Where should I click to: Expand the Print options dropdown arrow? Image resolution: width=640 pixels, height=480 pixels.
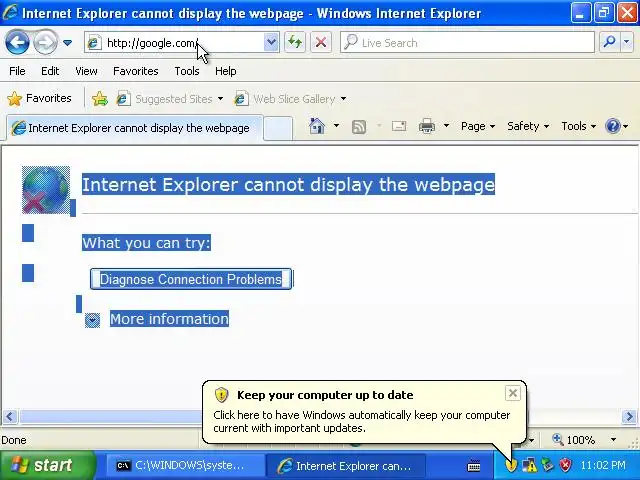tap(446, 126)
